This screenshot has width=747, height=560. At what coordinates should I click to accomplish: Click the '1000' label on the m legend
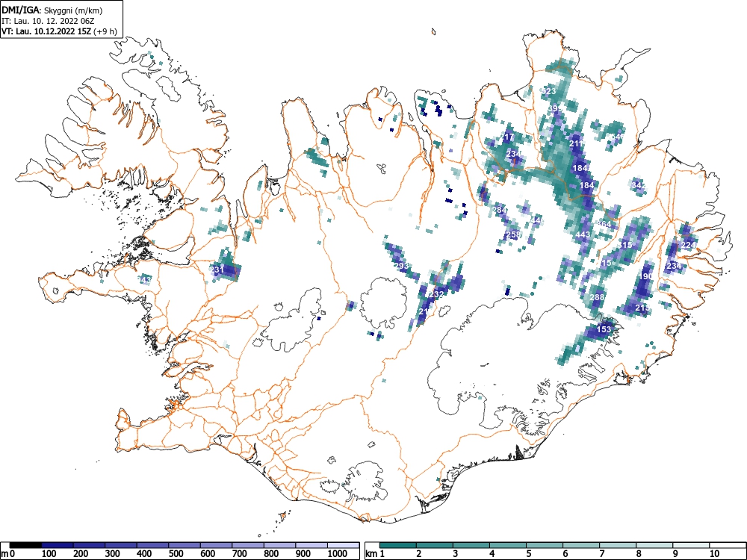[338, 553]
